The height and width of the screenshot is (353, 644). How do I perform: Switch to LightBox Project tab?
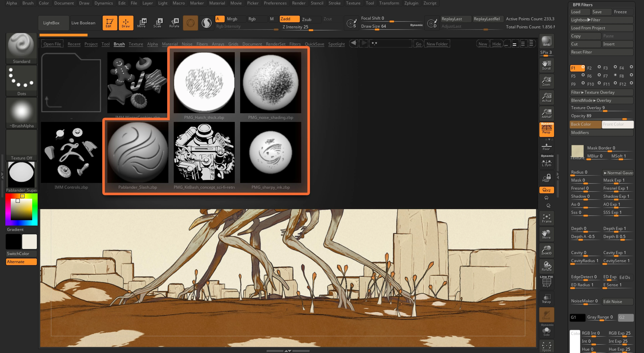tap(91, 44)
